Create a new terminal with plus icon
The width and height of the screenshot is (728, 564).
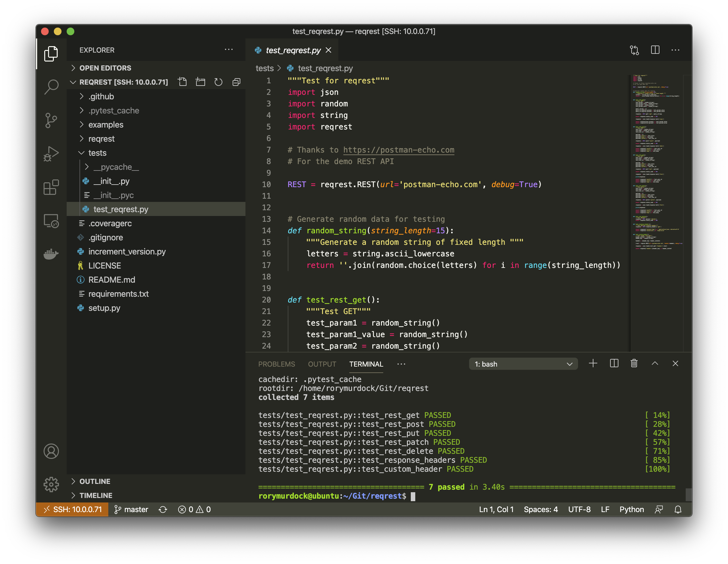tap(593, 363)
